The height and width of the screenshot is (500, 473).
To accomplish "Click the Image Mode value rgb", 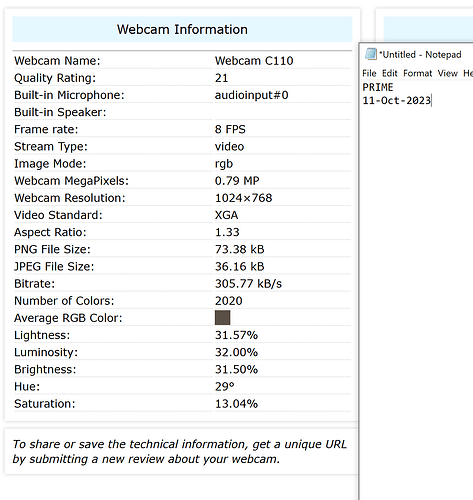I will tap(224, 164).
